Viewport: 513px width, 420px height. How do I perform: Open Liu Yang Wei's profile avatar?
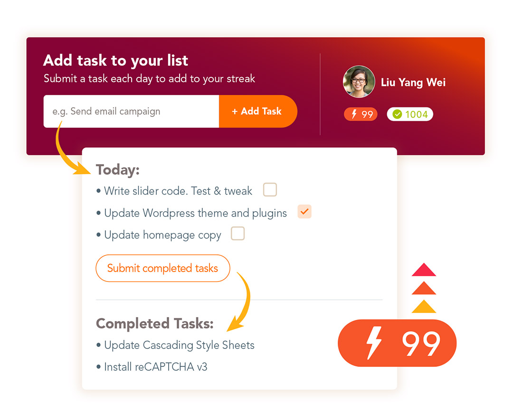(359, 82)
